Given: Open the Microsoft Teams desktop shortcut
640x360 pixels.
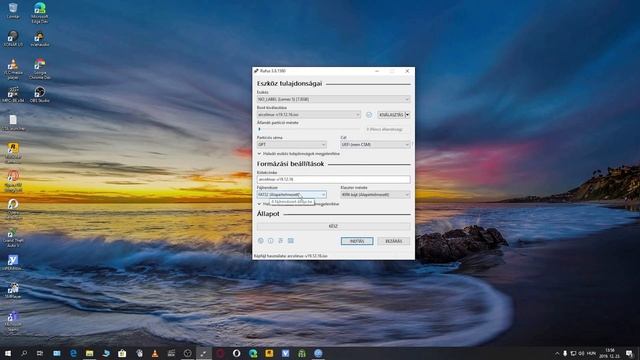Looking at the screenshot, I should [x=13, y=322].
